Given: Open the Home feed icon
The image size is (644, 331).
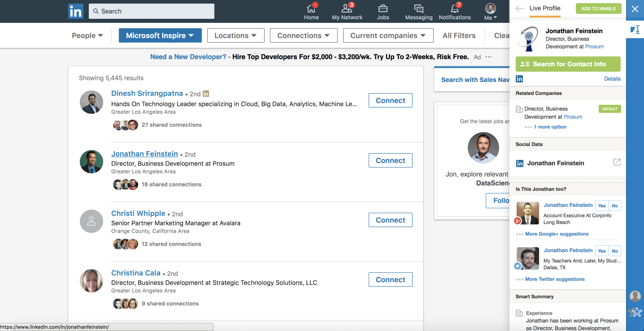Looking at the screenshot, I should pos(311,9).
